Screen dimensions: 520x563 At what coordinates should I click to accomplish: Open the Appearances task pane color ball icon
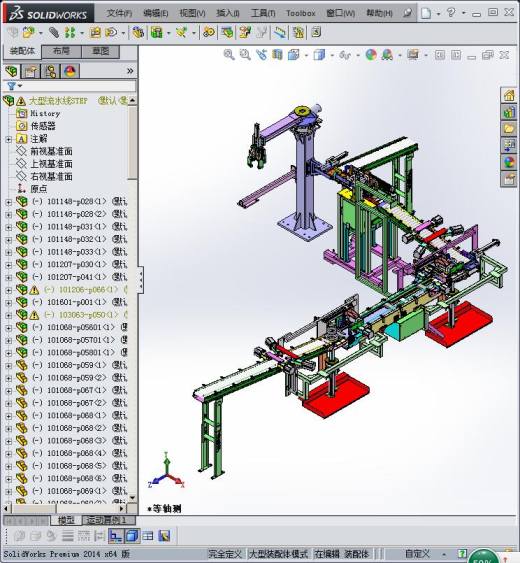pyautogui.click(x=509, y=162)
